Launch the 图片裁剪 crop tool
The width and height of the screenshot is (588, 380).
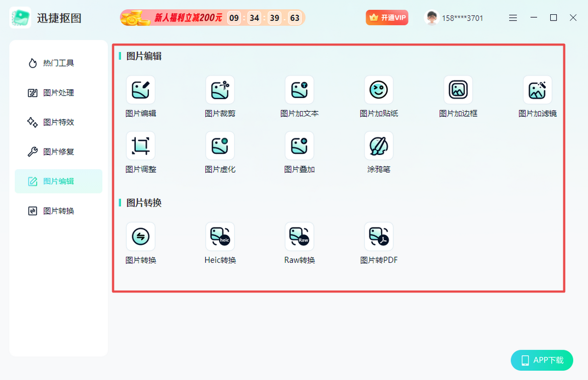pos(220,90)
